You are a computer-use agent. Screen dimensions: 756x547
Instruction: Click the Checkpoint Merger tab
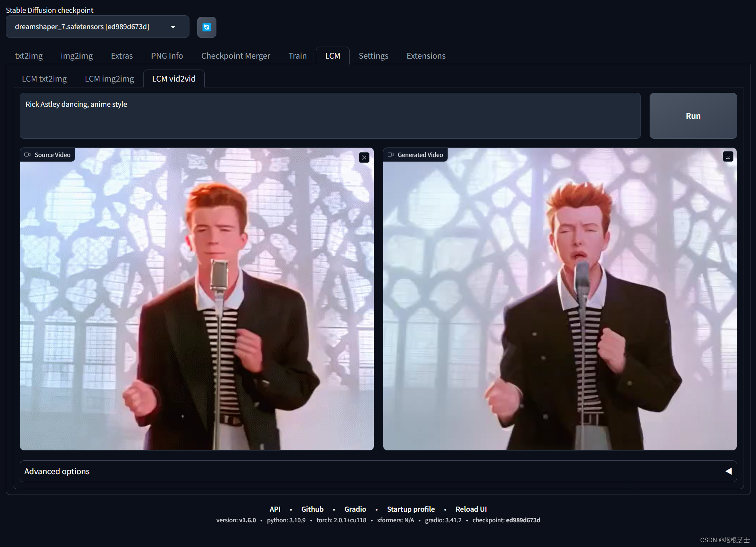pos(235,56)
